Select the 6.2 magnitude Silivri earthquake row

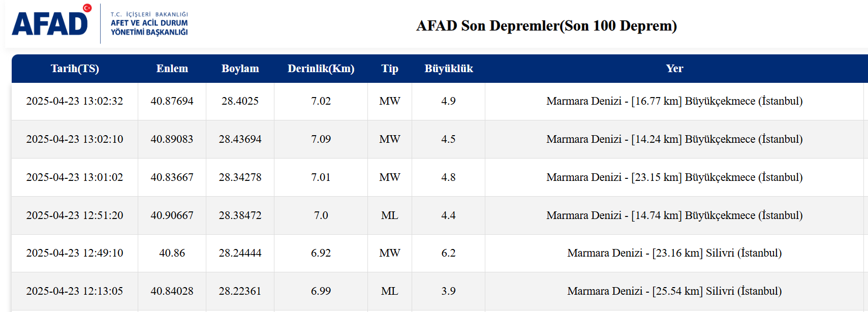coord(440,253)
